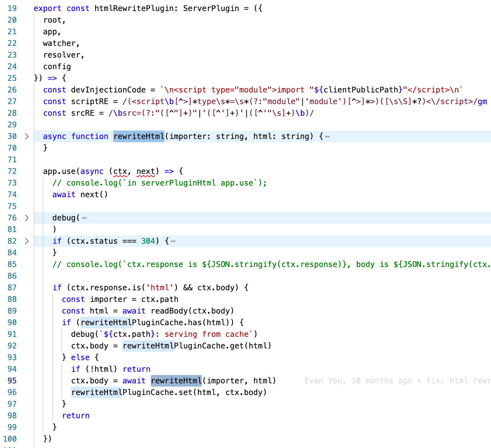Screen dimensions: 491x448
Task: Click the 'watcher,' parameter
Action: [x=61, y=43]
